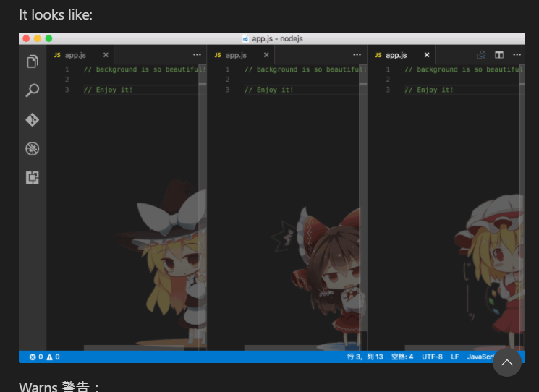
Task: Click the 'app.js - nodejs' window title
Action: [x=277, y=38]
